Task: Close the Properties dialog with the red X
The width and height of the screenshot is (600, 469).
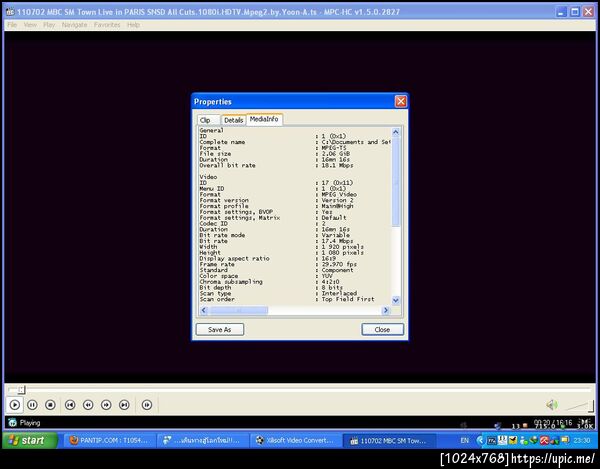Action: (401, 101)
